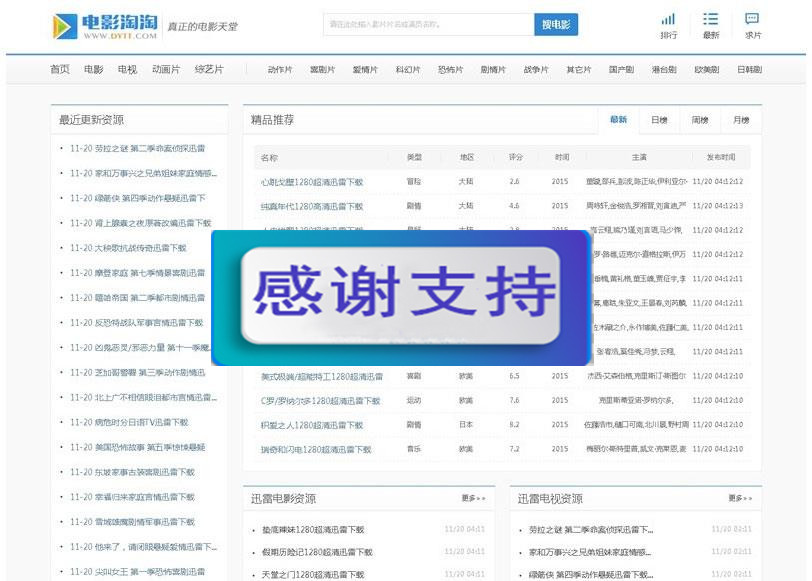Image resolution: width=812 pixels, height=581 pixels.
Task: Switch to the 周榜 tab
Action: (x=699, y=120)
